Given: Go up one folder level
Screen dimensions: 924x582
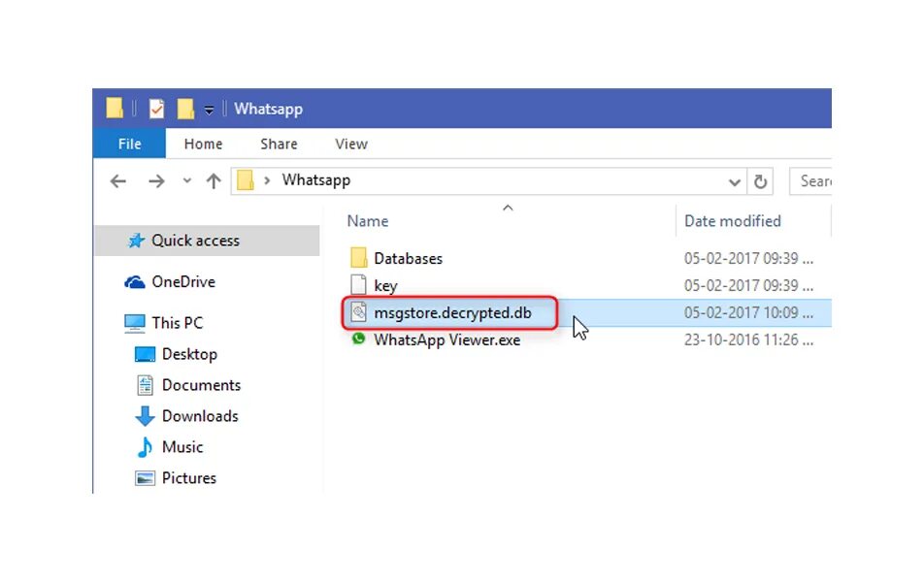Looking at the screenshot, I should click(214, 180).
